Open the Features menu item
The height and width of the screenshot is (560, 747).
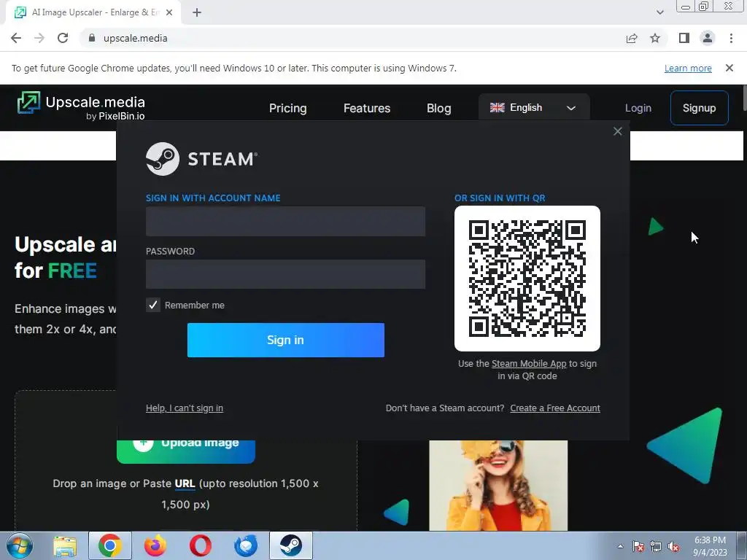tap(367, 108)
